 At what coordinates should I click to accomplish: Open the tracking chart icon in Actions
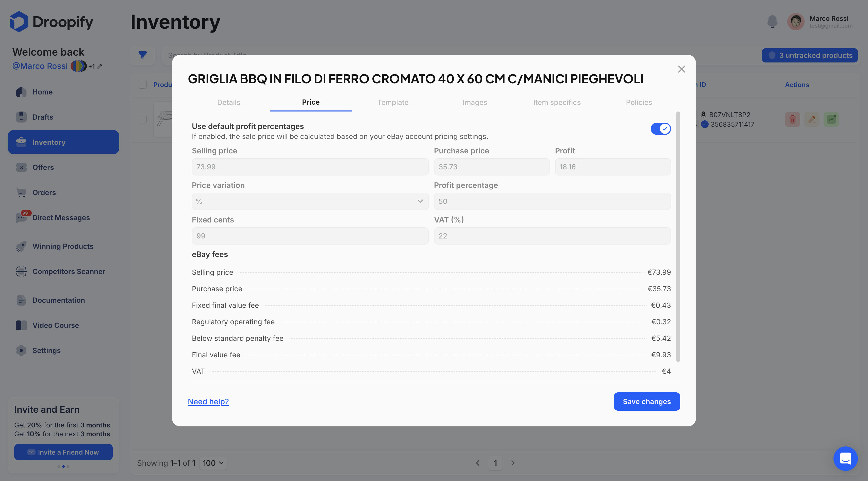831,119
